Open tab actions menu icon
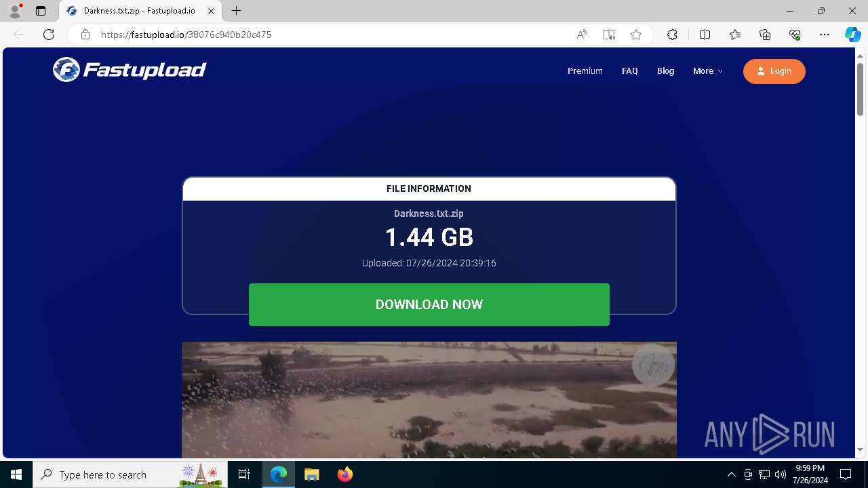Screen dimensions: 868x488 [x=41, y=11]
